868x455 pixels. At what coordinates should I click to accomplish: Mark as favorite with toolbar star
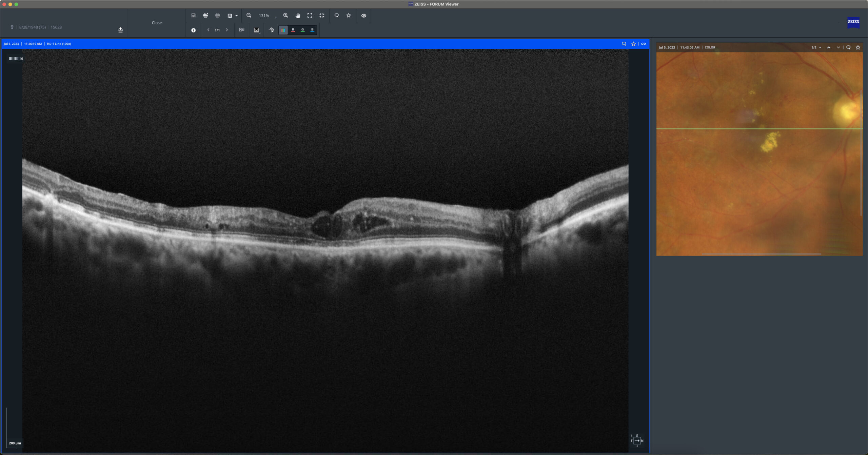349,16
